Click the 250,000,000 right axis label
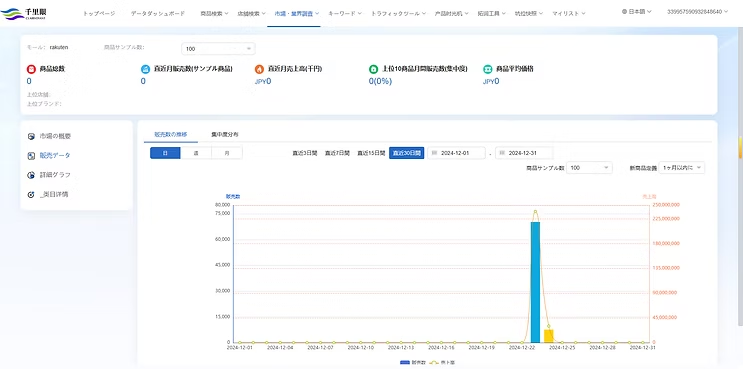This screenshot has width=743, height=369. tap(666, 205)
